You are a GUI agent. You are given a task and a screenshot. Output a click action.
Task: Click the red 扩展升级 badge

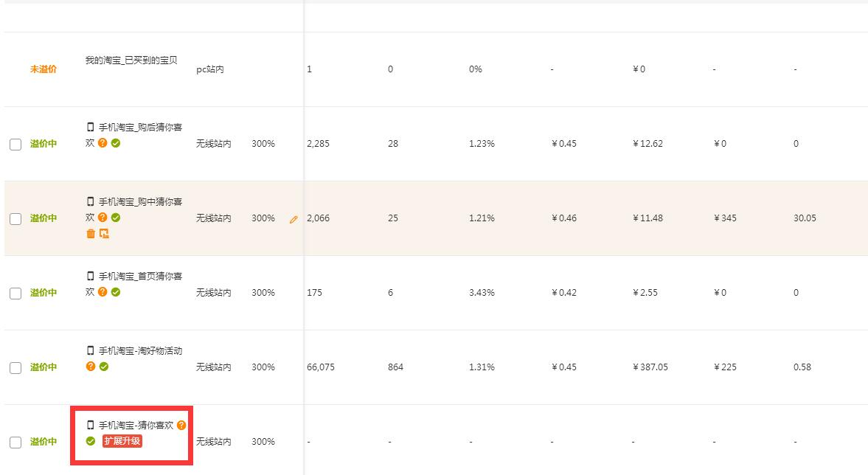click(x=122, y=441)
